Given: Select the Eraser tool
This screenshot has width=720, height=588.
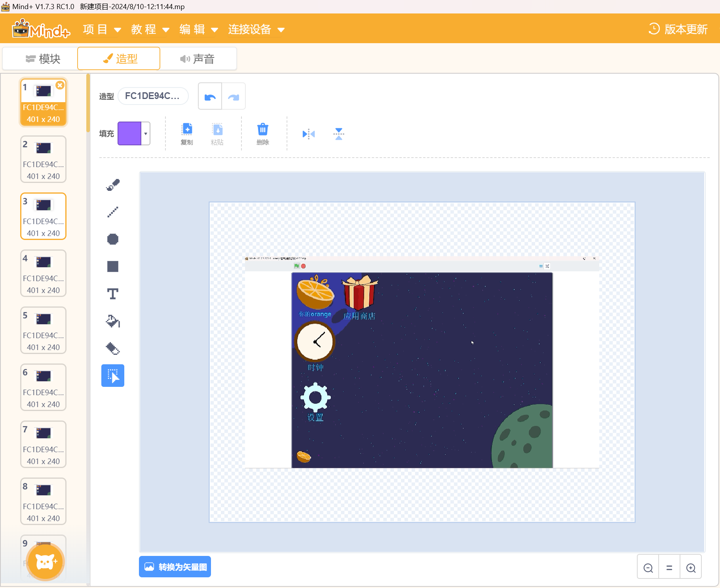Looking at the screenshot, I should click(x=113, y=348).
